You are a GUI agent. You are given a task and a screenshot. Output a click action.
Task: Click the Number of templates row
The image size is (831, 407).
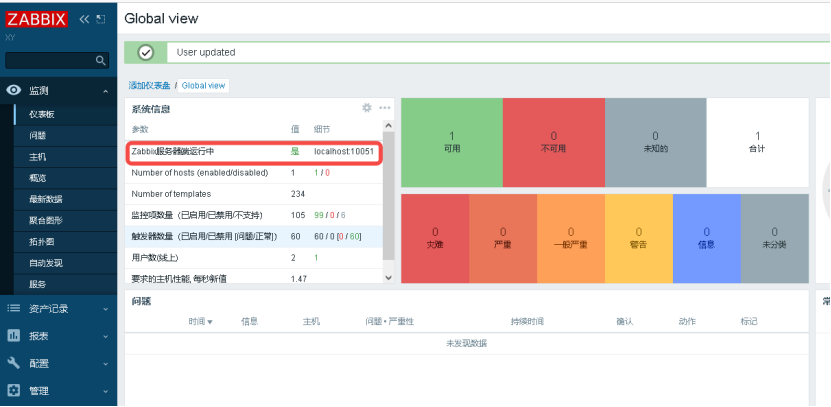pyautogui.click(x=253, y=194)
